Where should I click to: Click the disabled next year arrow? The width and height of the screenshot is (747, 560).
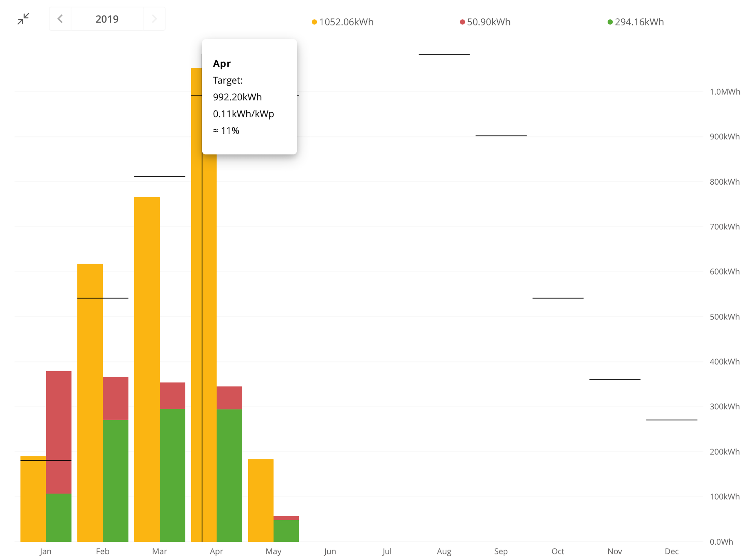pos(154,19)
